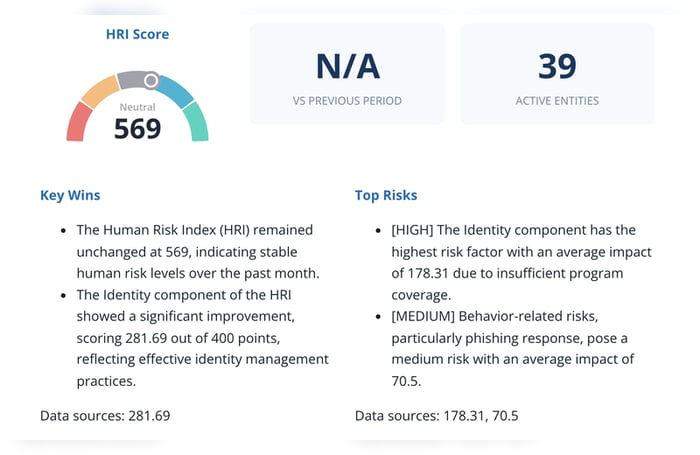700x455 pixels.
Task: Open the N/A vs previous period card
Action: point(347,74)
